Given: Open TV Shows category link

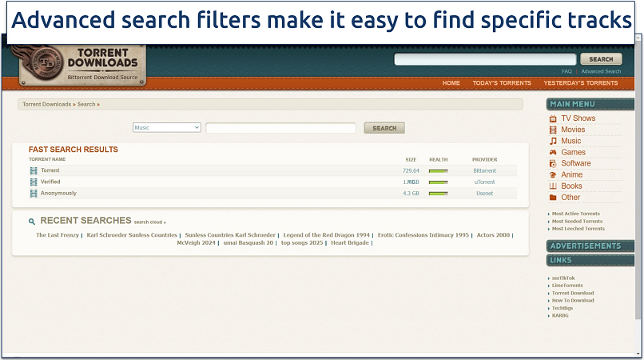Looking at the screenshot, I should pyautogui.click(x=578, y=118).
